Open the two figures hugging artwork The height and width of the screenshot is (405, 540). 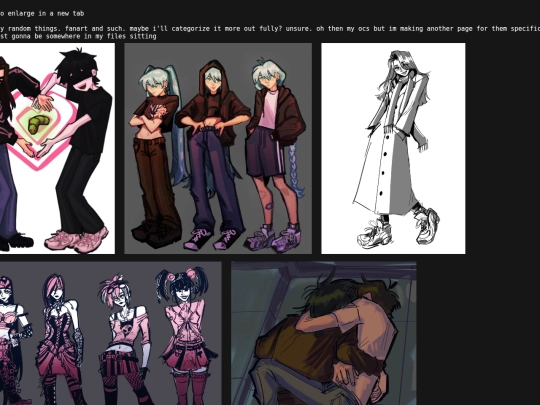pyautogui.click(x=324, y=333)
